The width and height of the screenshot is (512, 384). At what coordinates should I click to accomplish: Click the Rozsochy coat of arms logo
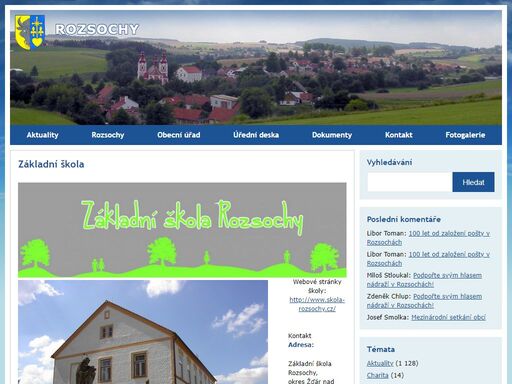click(x=30, y=32)
